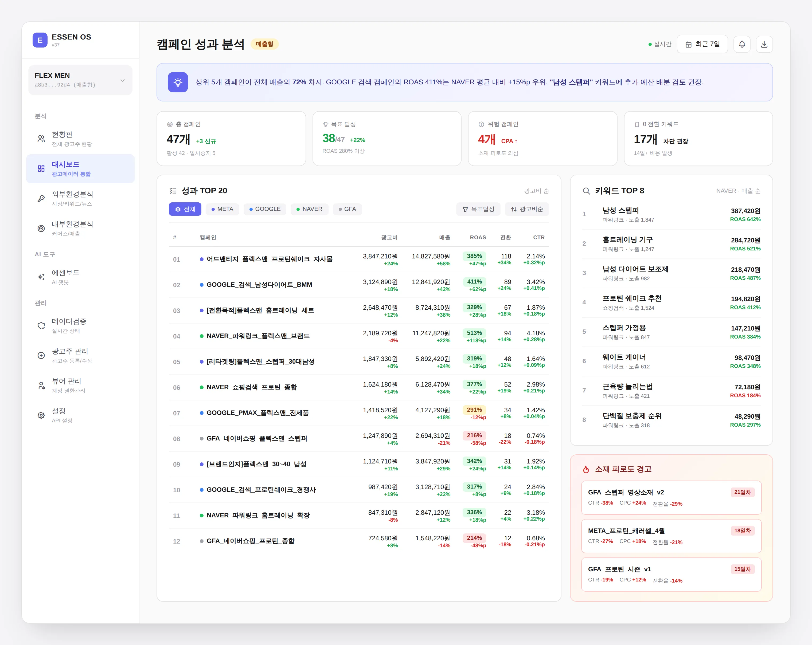812x645 pixels.
Task: Click the download icon button
Action: [x=764, y=44]
